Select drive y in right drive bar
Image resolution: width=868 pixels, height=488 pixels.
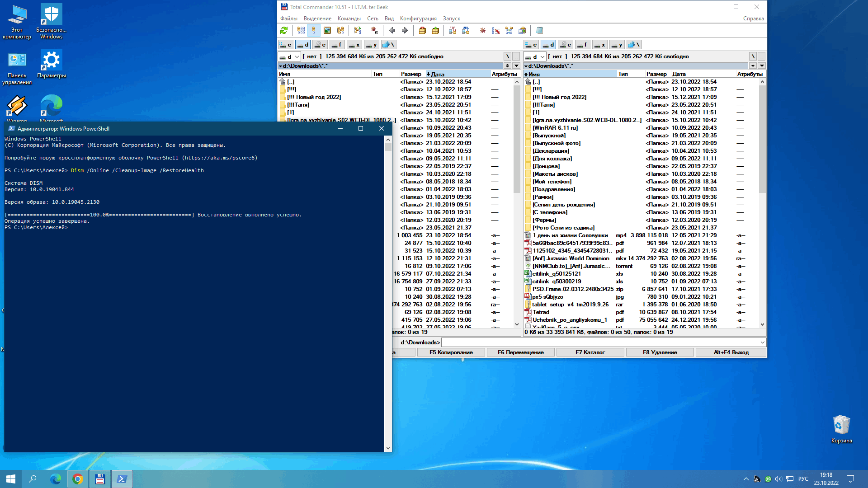click(617, 45)
